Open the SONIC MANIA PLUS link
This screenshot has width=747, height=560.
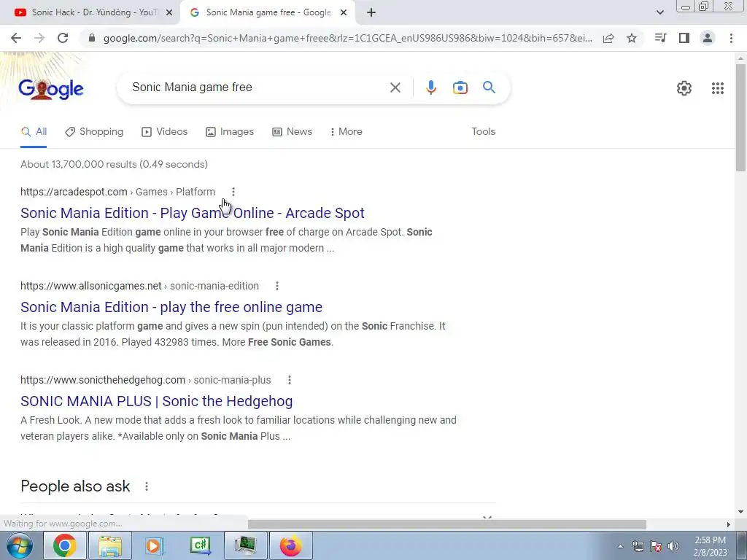pyautogui.click(x=157, y=401)
